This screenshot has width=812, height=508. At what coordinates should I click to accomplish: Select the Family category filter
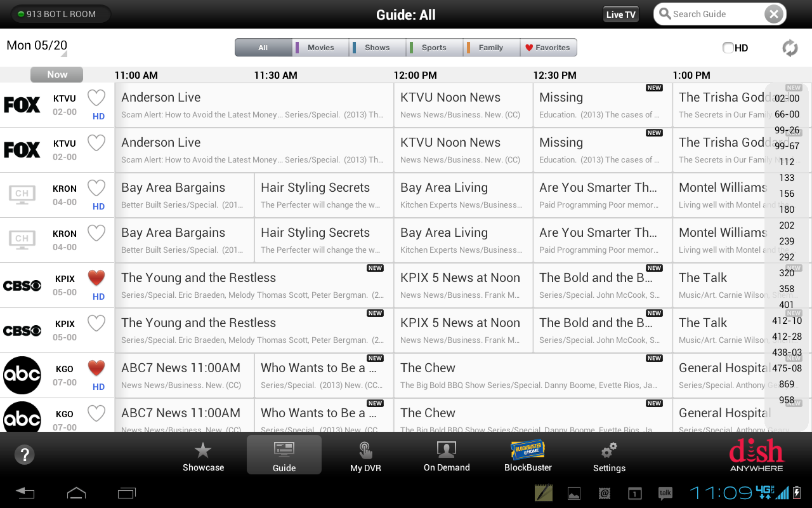click(x=491, y=47)
